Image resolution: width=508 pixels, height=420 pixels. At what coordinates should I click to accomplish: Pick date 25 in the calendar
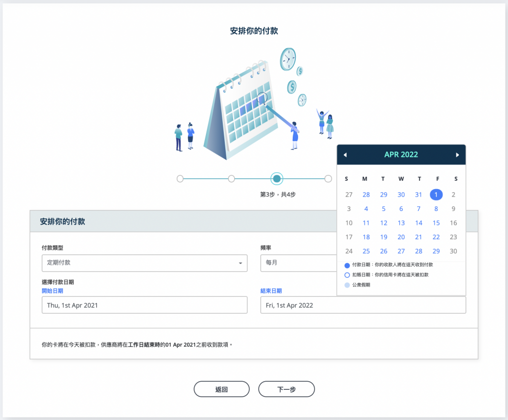click(x=366, y=251)
